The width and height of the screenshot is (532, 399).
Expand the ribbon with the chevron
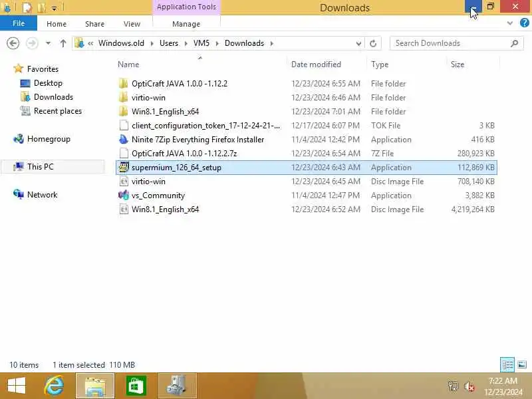(x=509, y=23)
